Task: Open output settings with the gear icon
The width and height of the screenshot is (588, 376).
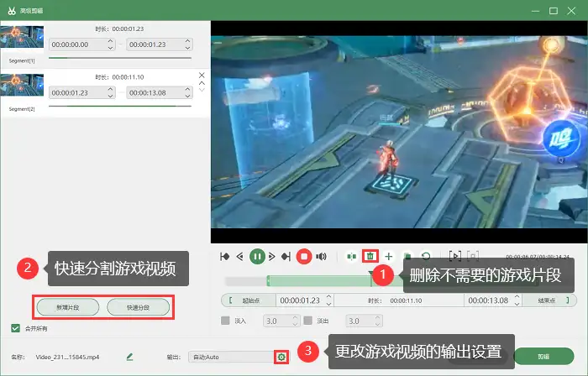Action: pyautogui.click(x=281, y=358)
